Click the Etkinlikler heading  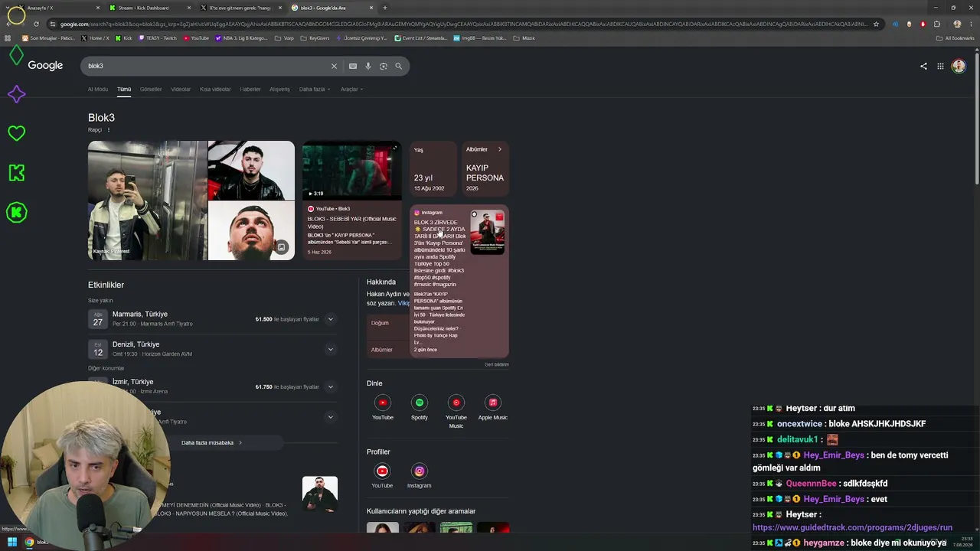point(106,285)
